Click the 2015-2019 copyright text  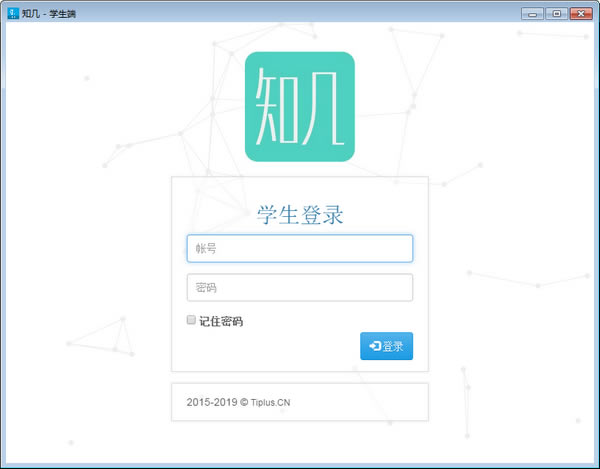[211, 403]
